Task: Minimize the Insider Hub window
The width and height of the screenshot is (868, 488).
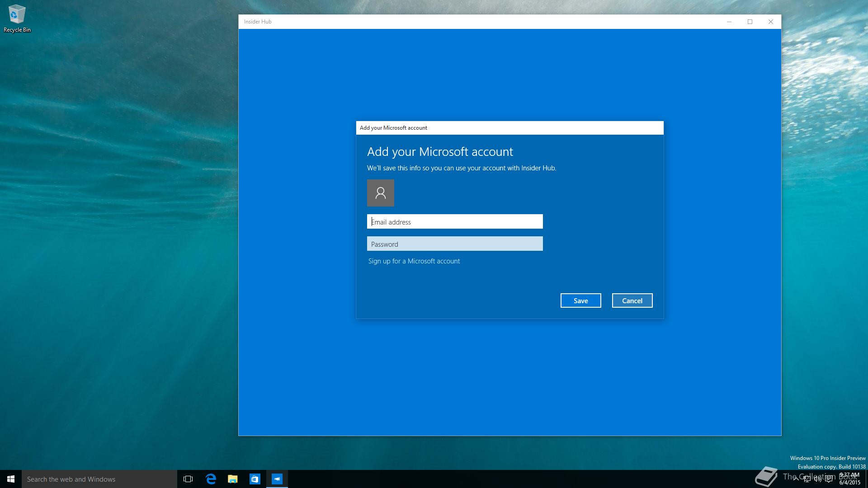Action: tap(729, 22)
